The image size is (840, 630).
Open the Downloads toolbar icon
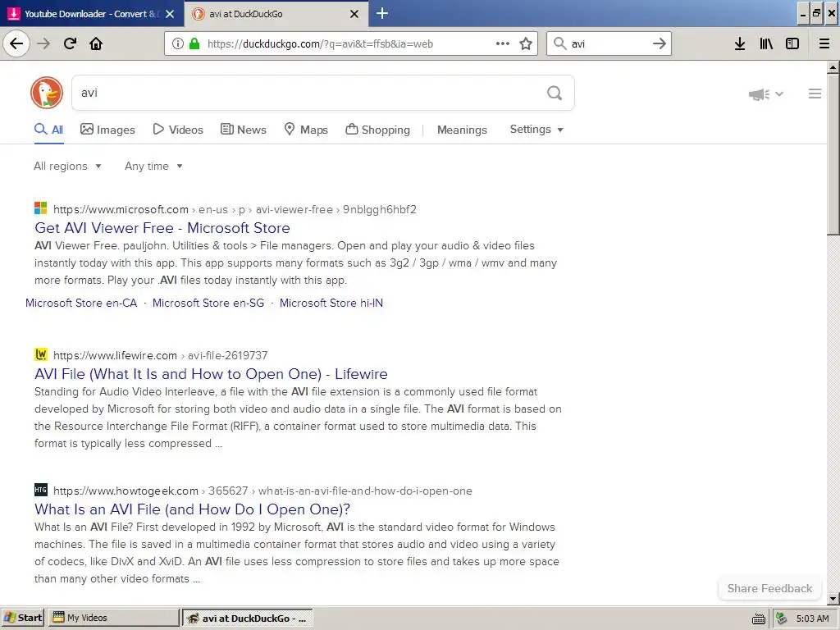pyautogui.click(x=740, y=43)
